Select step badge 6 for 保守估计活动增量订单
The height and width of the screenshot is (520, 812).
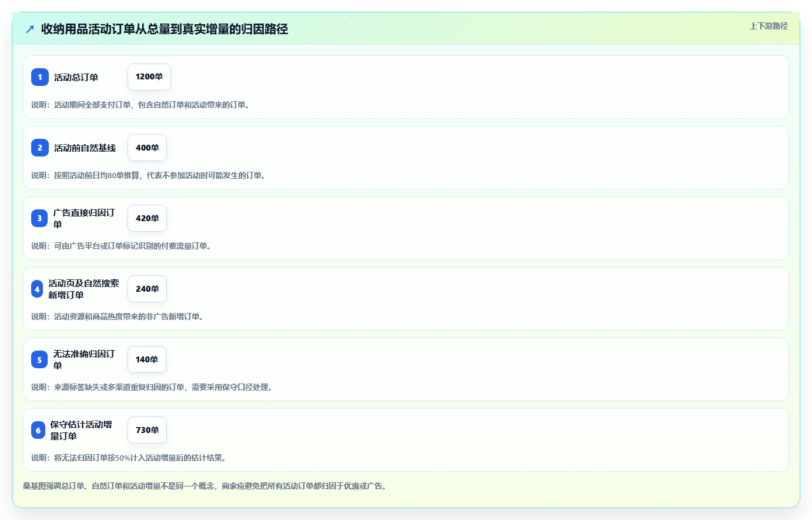point(38,430)
